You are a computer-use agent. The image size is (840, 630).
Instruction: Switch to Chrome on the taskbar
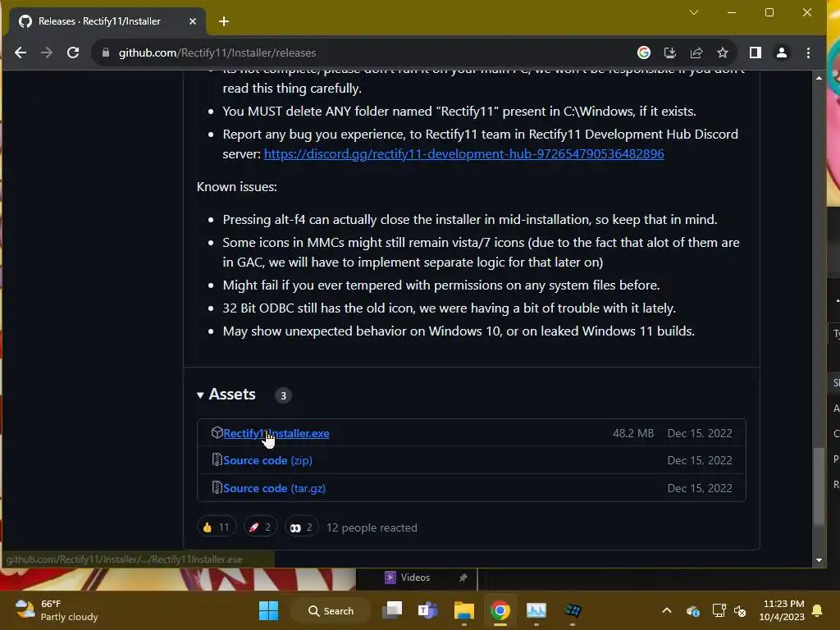click(x=500, y=610)
